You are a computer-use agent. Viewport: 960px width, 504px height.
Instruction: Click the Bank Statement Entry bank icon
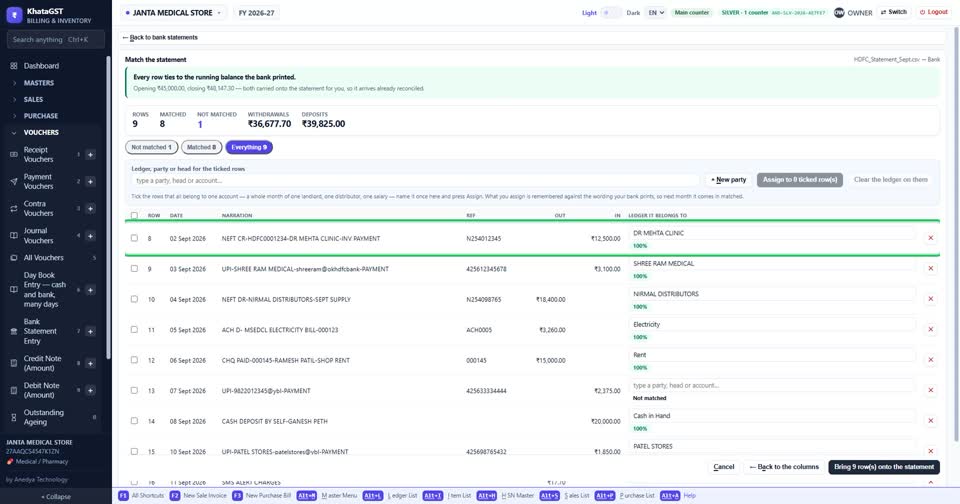coord(13,331)
